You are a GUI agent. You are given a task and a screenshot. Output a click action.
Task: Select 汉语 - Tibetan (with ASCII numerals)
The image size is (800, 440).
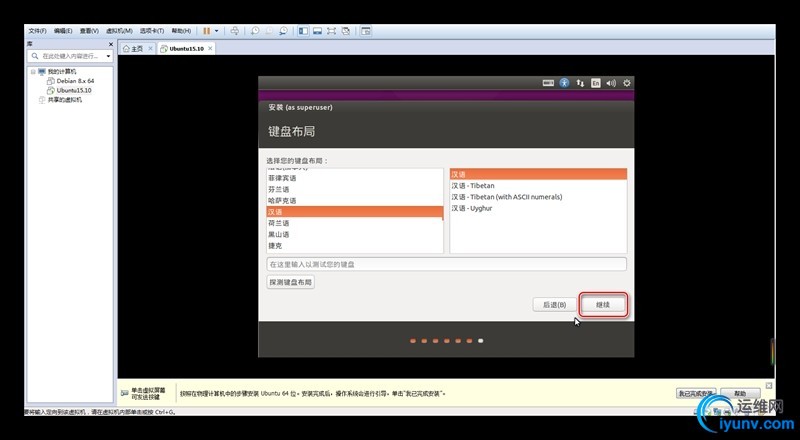538,197
